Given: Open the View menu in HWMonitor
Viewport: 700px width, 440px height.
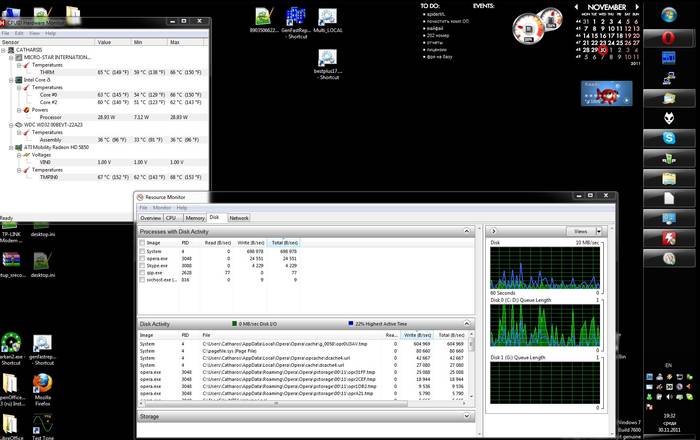Looking at the screenshot, I should (34, 33).
